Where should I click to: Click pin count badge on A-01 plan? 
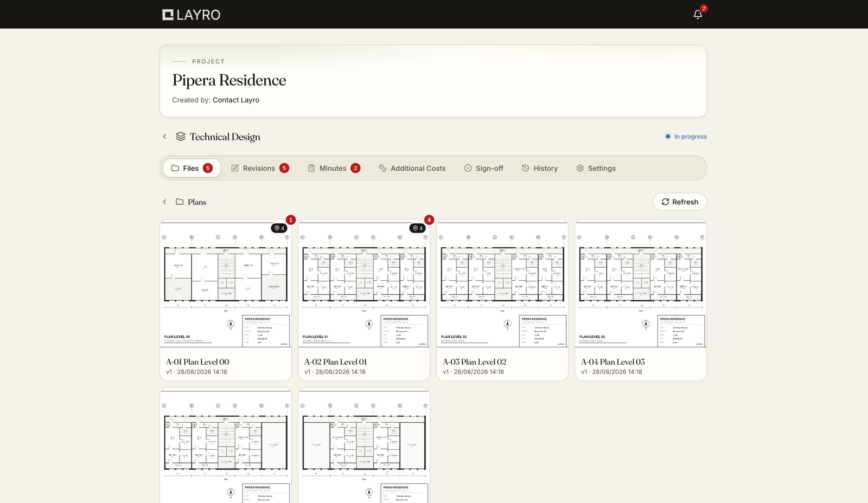(x=279, y=228)
